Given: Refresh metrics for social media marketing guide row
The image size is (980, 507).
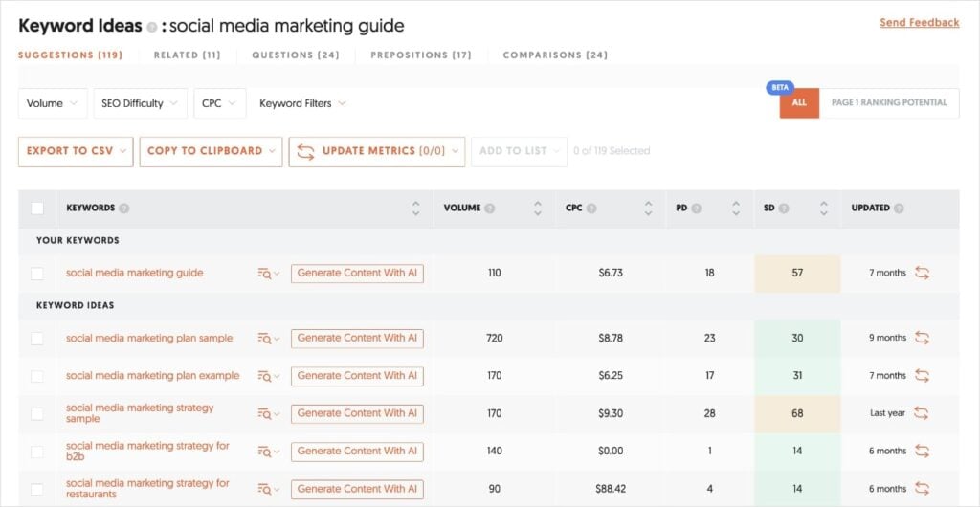Looking at the screenshot, I should [x=922, y=273].
